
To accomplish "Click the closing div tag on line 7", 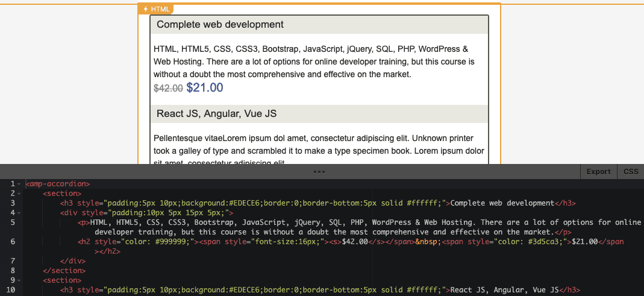I will pos(73,261).
